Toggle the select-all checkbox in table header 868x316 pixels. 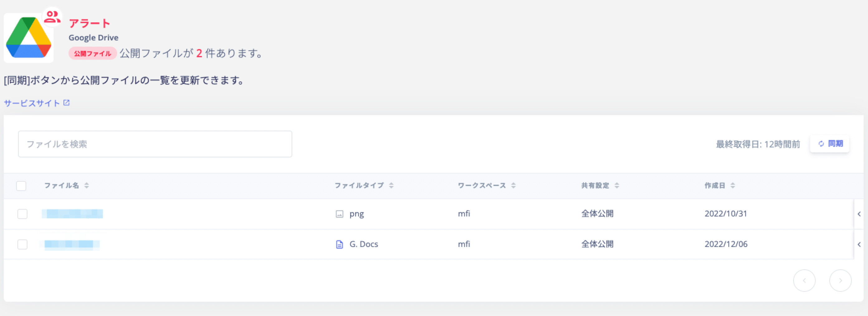pos(21,185)
